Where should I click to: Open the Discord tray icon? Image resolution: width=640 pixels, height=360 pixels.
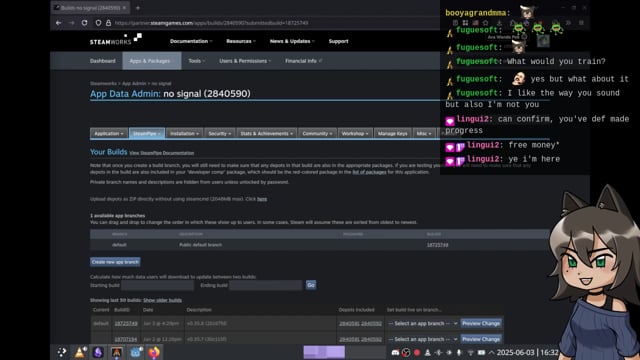coord(395,352)
